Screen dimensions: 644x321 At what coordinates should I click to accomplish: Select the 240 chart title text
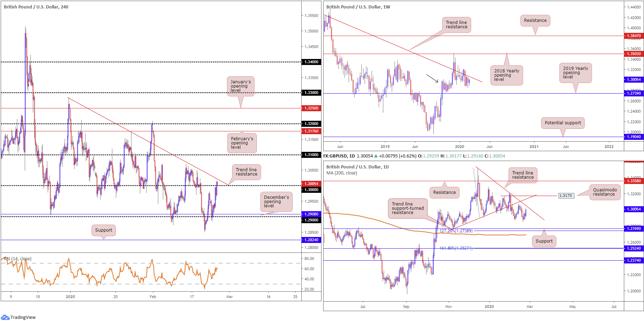point(36,7)
